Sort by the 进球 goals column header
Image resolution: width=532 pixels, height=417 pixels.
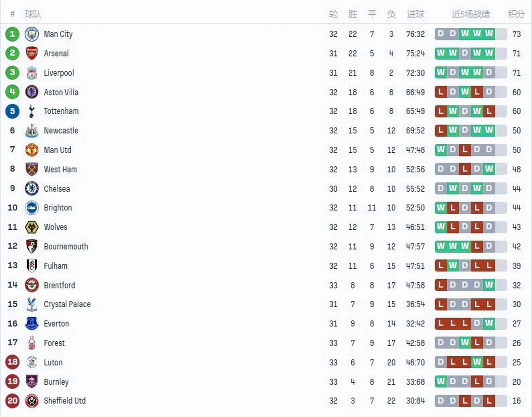click(x=415, y=14)
